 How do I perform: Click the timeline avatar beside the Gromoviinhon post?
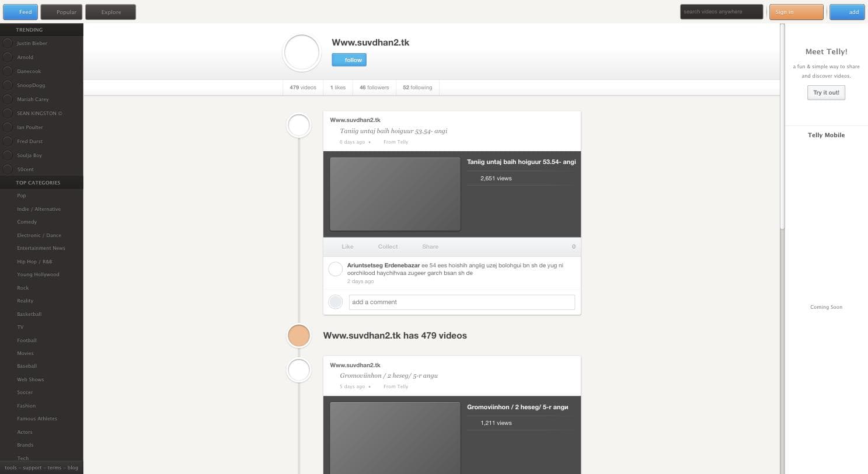point(299,370)
